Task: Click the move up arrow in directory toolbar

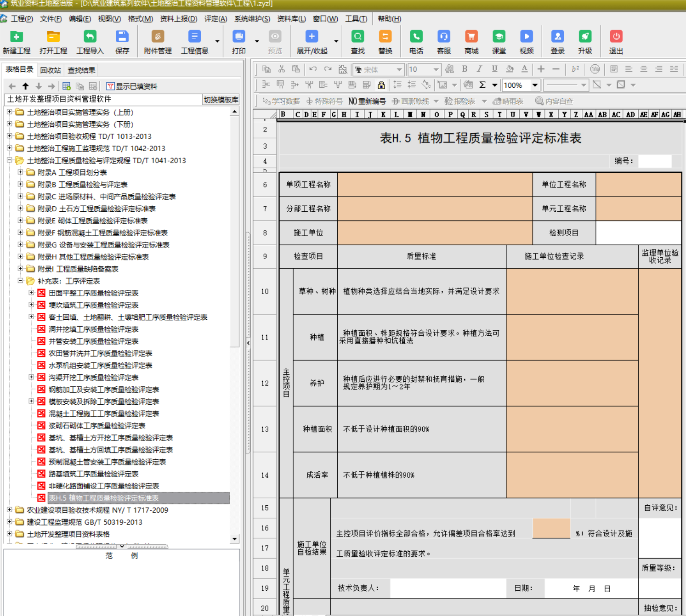Action: [26, 86]
